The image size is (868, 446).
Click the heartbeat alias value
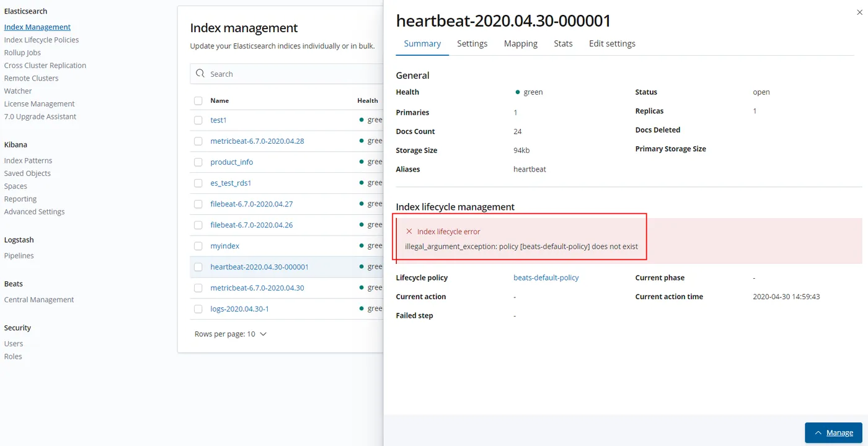pyautogui.click(x=529, y=169)
